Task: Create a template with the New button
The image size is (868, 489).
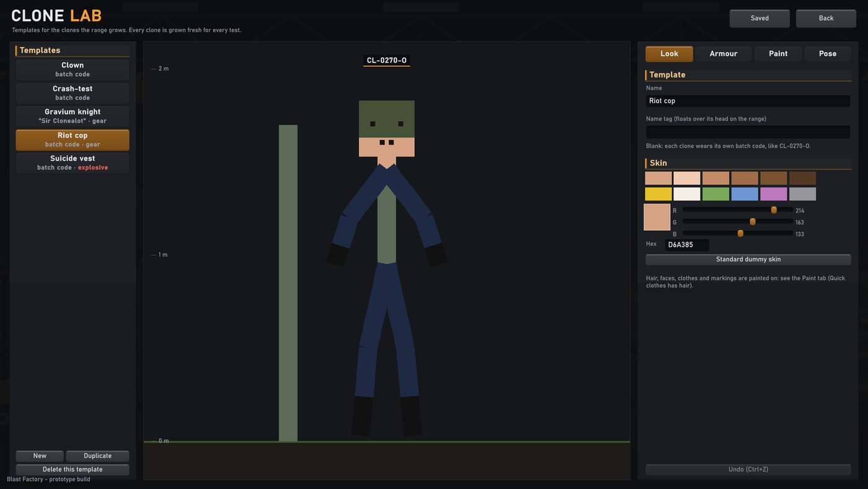Action: (x=40, y=456)
